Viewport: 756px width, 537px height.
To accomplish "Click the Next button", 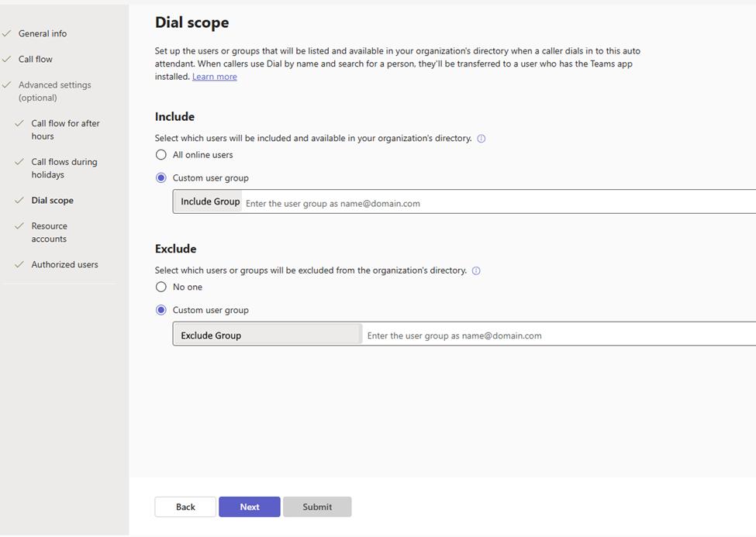I will pyautogui.click(x=249, y=507).
